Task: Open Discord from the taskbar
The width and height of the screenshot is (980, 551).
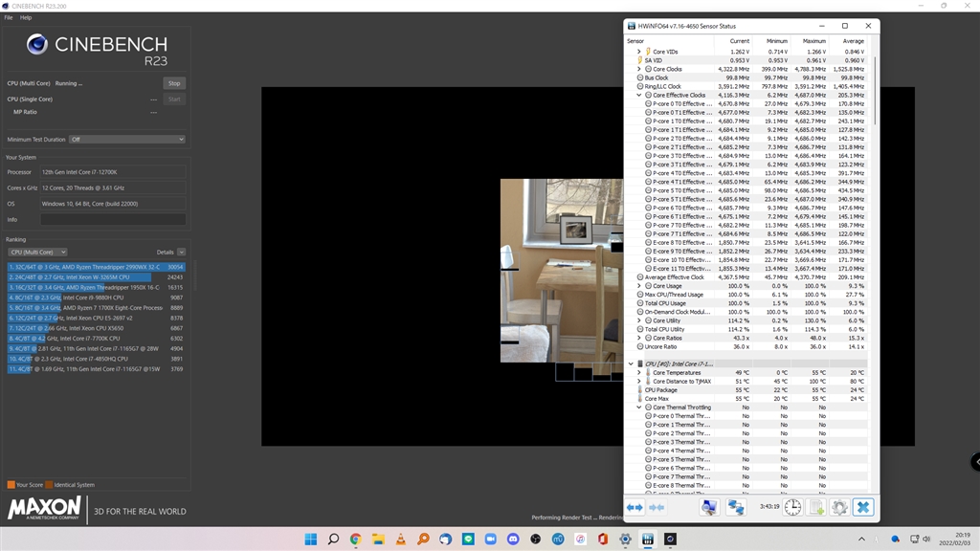Action: coord(513,540)
